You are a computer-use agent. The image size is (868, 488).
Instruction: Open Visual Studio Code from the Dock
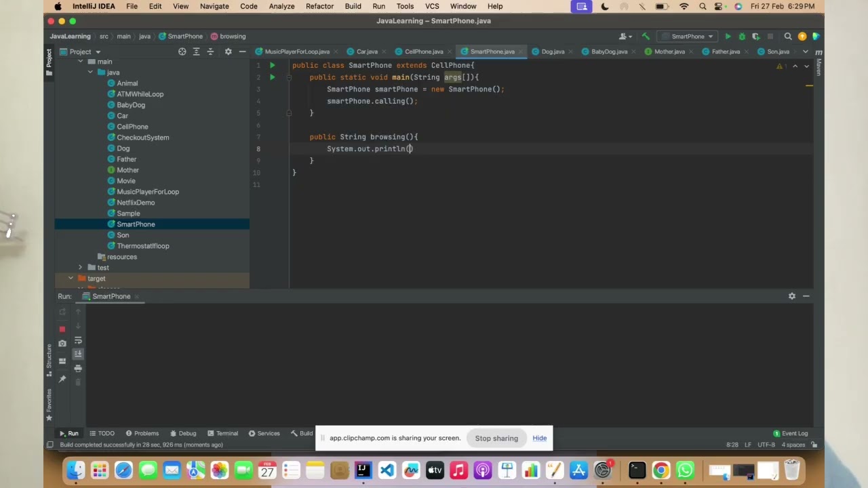[x=387, y=470]
